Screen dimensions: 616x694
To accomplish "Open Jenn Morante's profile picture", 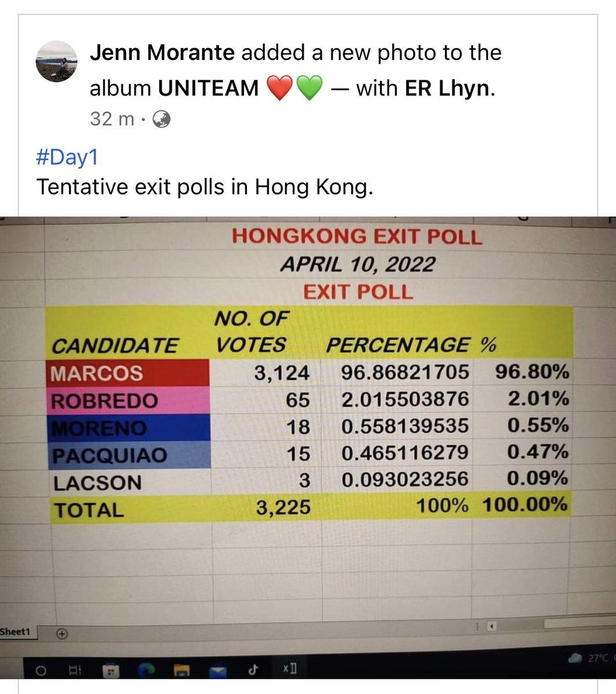I will pos(57,61).
